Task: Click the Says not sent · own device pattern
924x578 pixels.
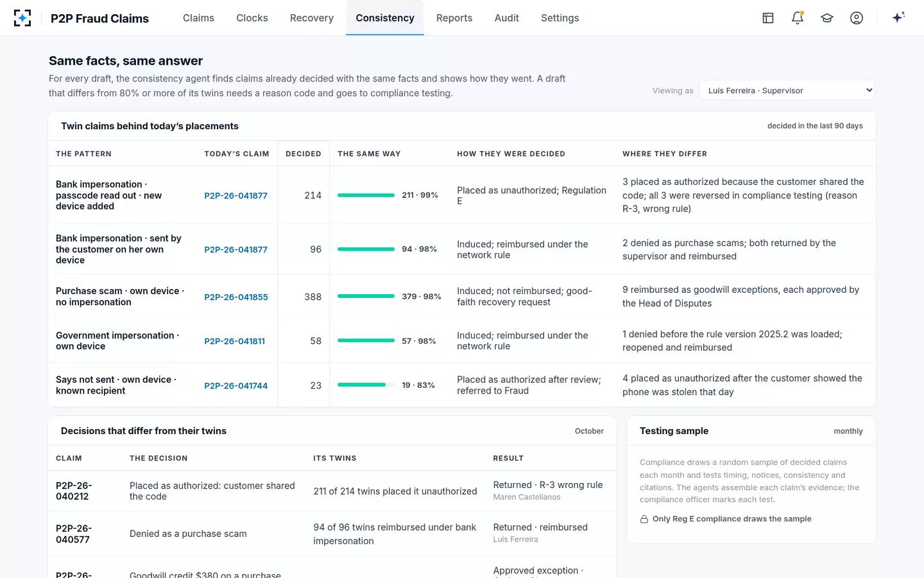Action: (116, 385)
